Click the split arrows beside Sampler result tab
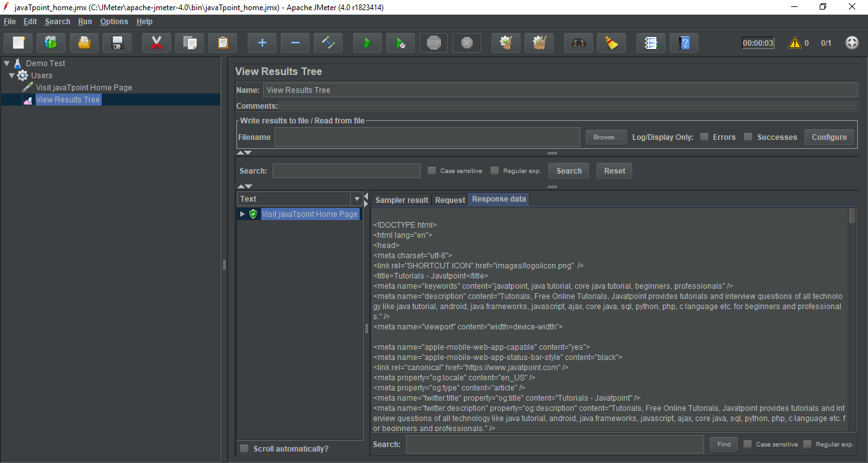This screenshot has height=463, width=868. pyautogui.click(x=365, y=199)
